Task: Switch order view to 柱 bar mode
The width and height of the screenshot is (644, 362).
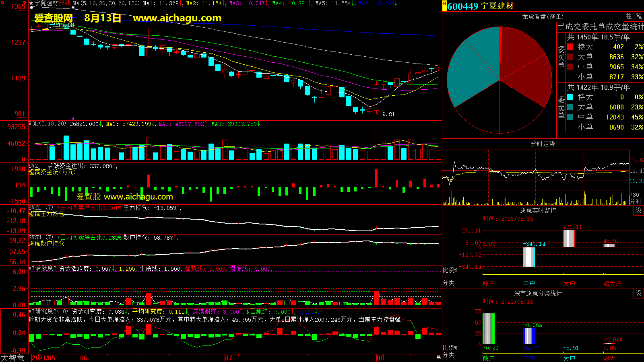Action: click(629, 16)
